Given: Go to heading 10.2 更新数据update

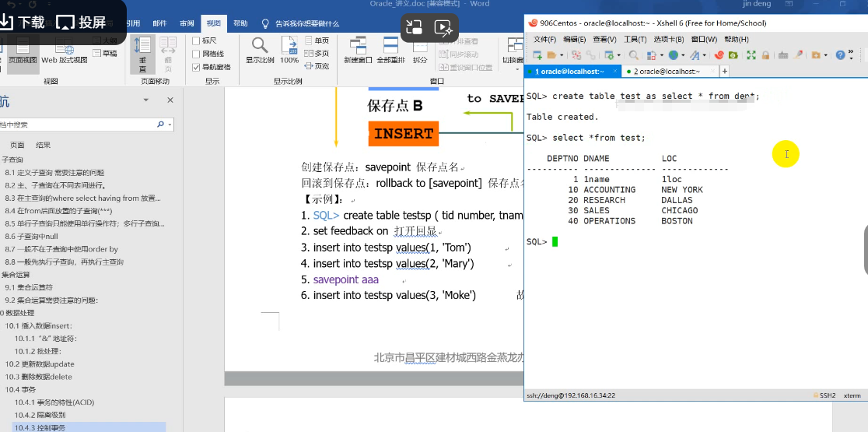Looking at the screenshot, I should tap(40, 364).
